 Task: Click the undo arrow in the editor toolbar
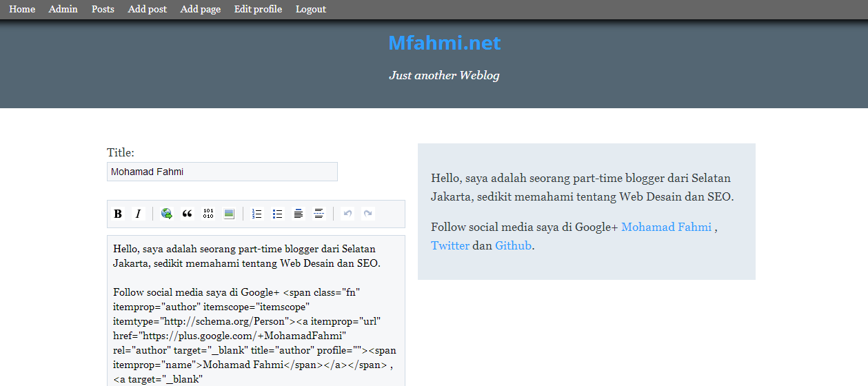(x=347, y=214)
